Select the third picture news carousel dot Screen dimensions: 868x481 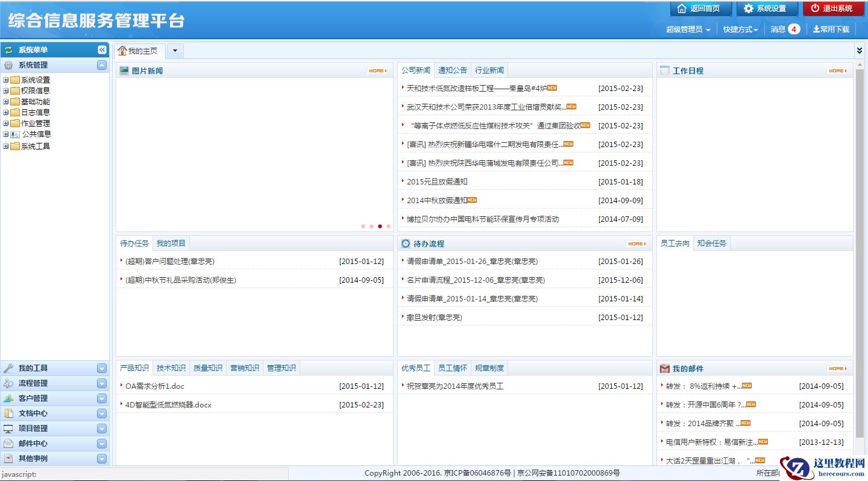click(380, 227)
